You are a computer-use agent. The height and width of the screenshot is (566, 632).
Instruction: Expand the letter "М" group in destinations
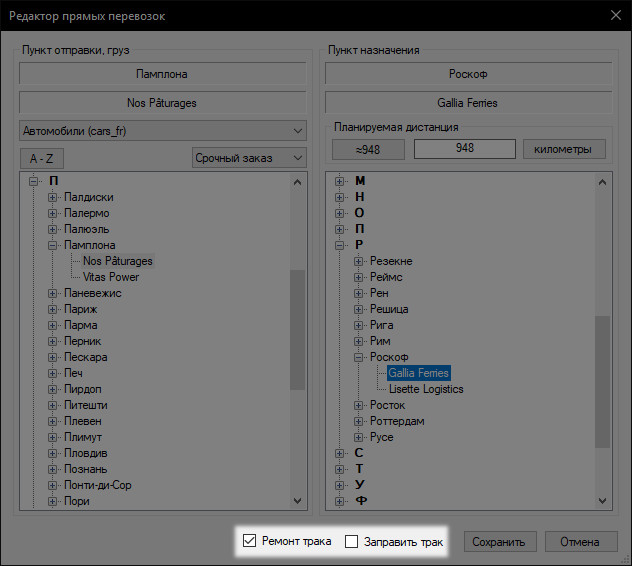[x=342, y=181]
